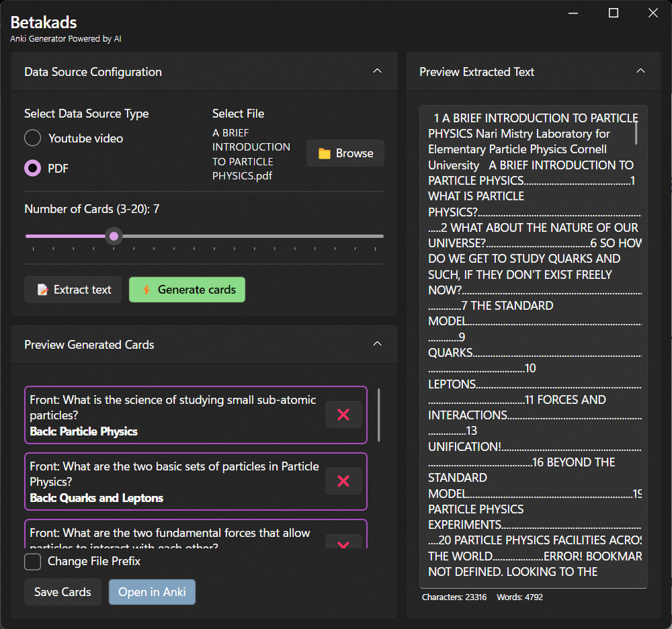Image resolution: width=672 pixels, height=629 pixels.
Task: Collapse the Preview Extracted Text panel
Action: click(x=640, y=71)
